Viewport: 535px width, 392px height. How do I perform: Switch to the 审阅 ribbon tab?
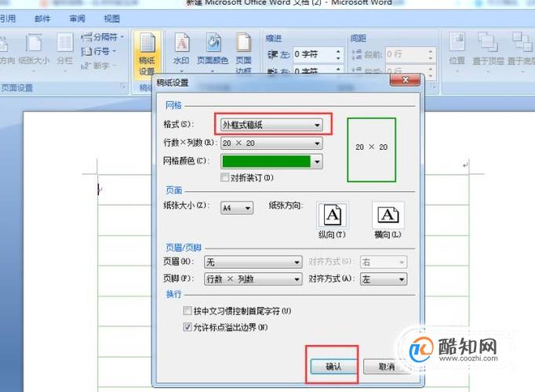click(x=77, y=19)
